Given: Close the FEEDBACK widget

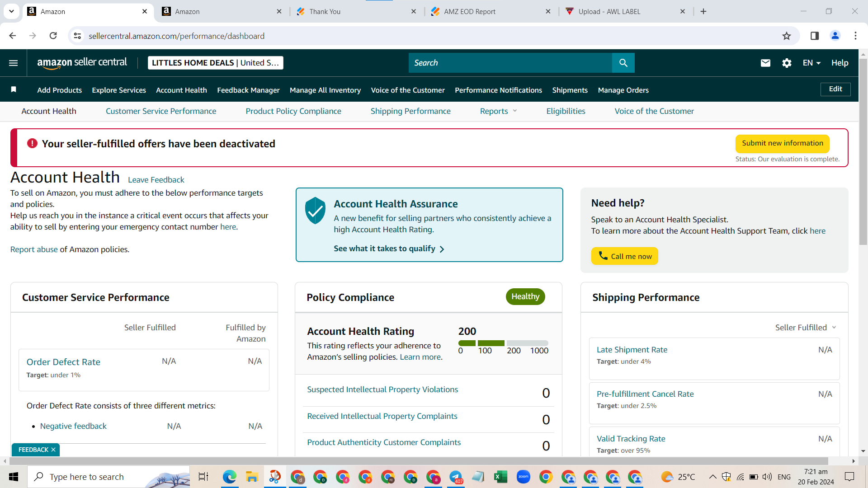Looking at the screenshot, I should click(53, 450).
